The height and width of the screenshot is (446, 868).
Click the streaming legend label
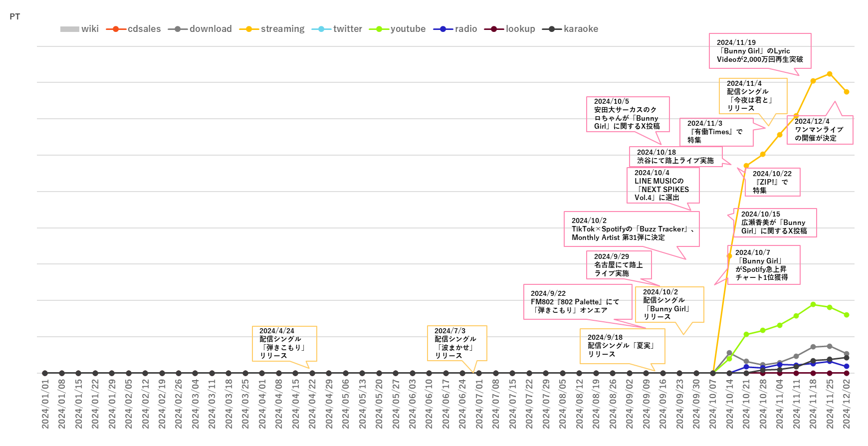tap(282, 29)
